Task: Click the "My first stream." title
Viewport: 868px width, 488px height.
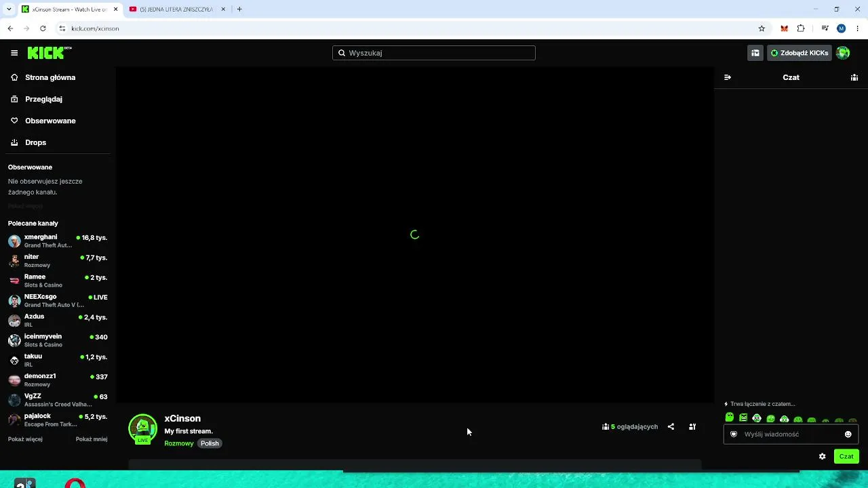Action: tap(189, 431)
